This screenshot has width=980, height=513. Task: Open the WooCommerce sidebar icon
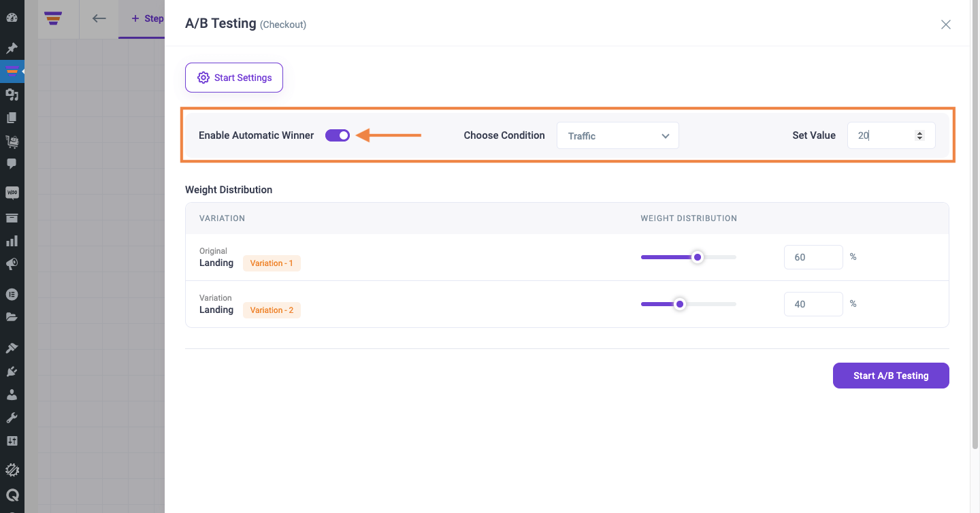12,193
